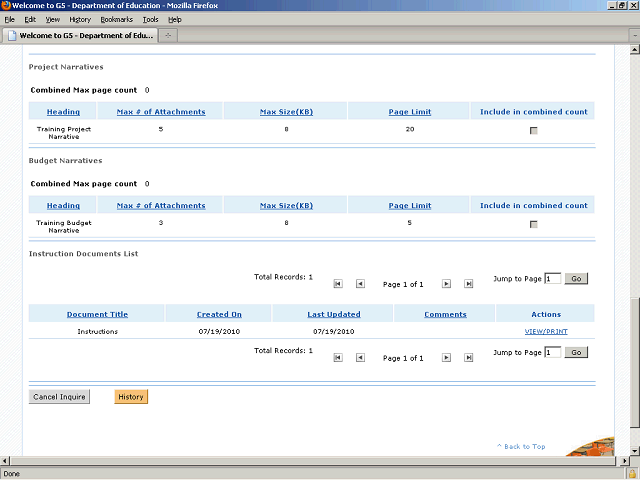Go to previous page in upper pagination
Image resolution: width=640 pixels, height=480 pixels.
[360, 284]
